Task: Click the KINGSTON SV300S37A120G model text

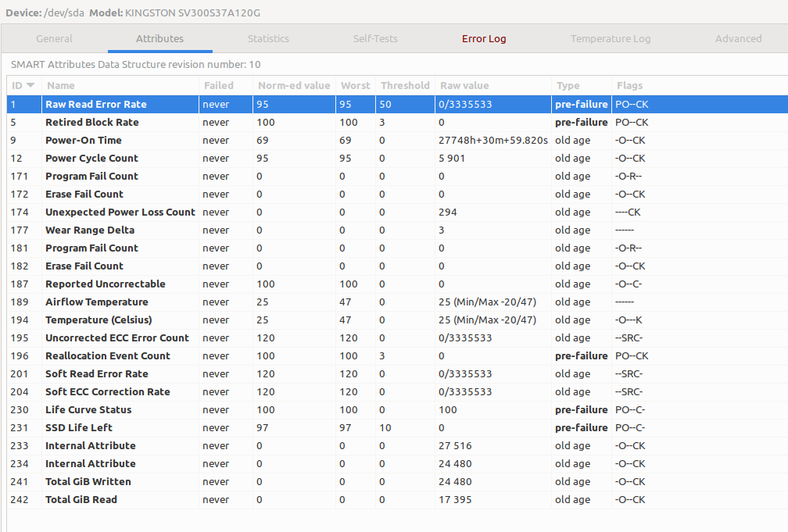Action: 192,13
